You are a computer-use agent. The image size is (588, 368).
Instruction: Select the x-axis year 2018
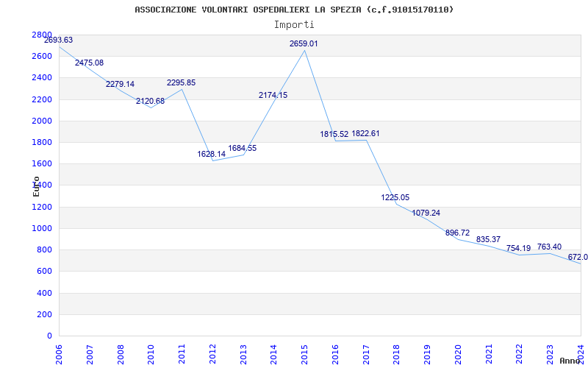click(397, 355)
